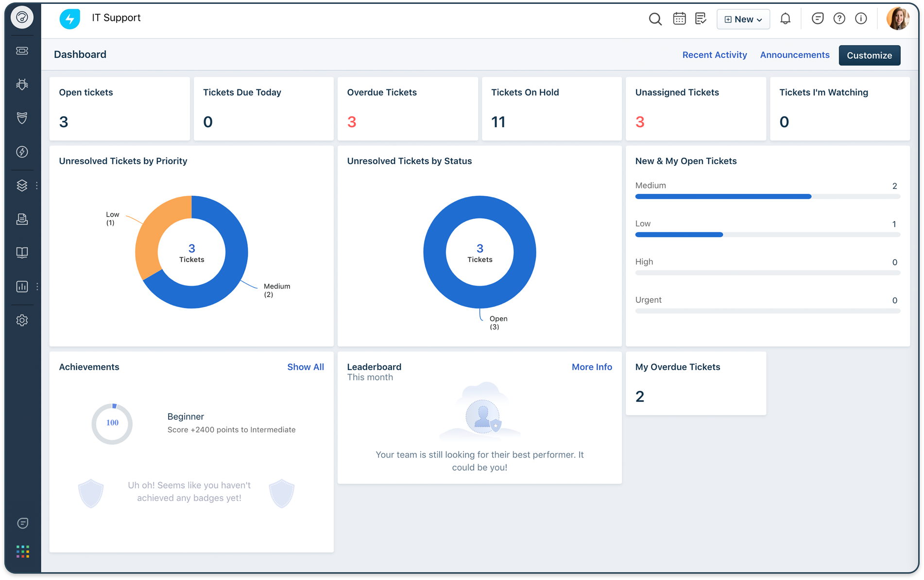Open the help question-mark icon

pos(839,18)
